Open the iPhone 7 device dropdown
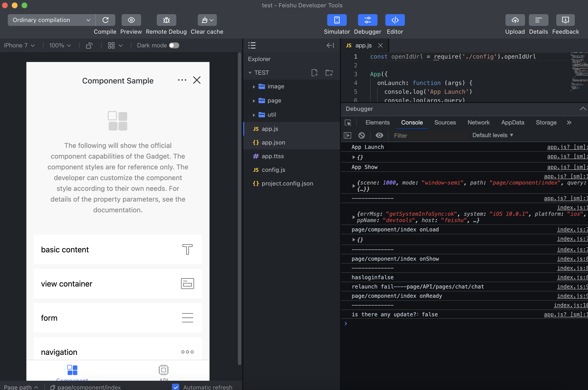Screen dimensions: 588x390 coord(19,45)
